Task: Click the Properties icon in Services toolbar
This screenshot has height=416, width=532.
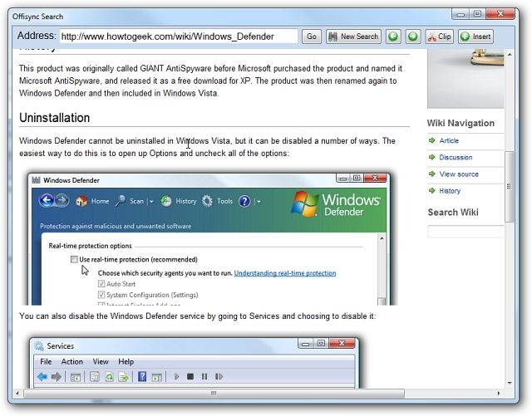Action: tap(95, 377)
